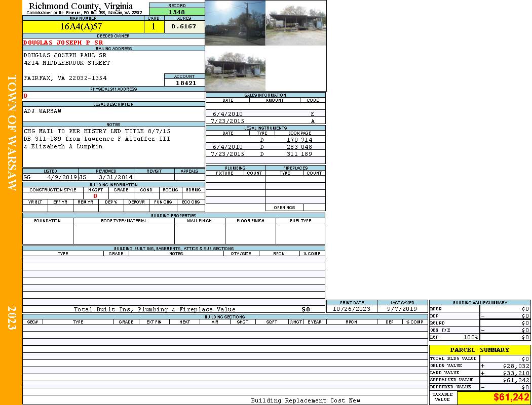Click the last saved date 9/7/2019

[402, 309]
